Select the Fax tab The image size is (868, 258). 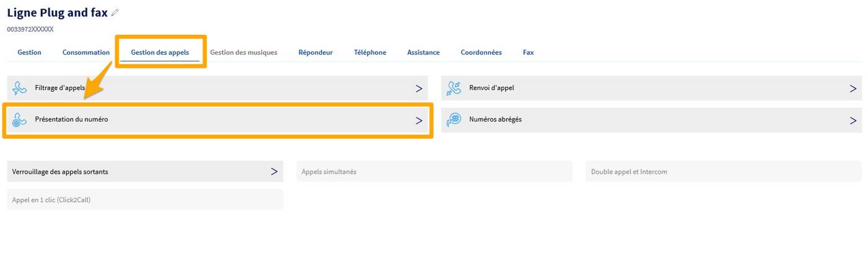[528, 53]
